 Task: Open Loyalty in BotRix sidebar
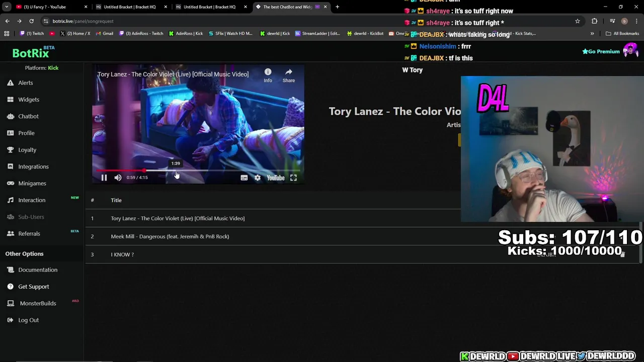(27, 150)
